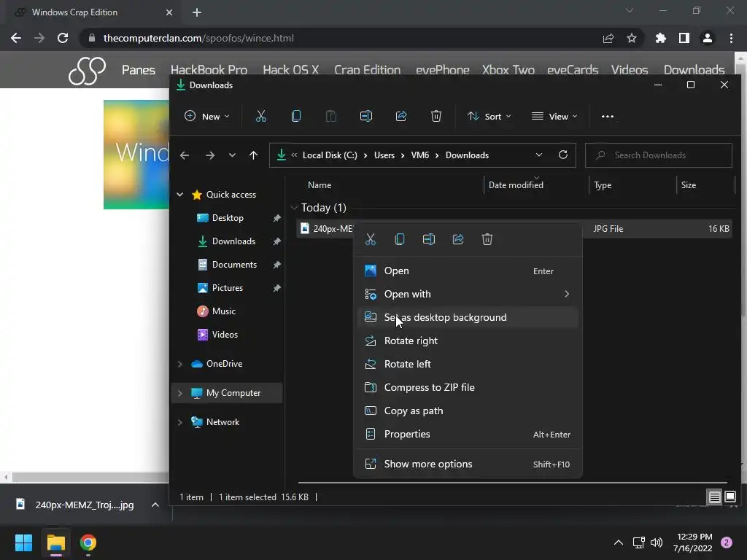747x560 pixels.
Task: Navigate back in File Explorer
Action: pyautogui.click(x=185, y=155)
